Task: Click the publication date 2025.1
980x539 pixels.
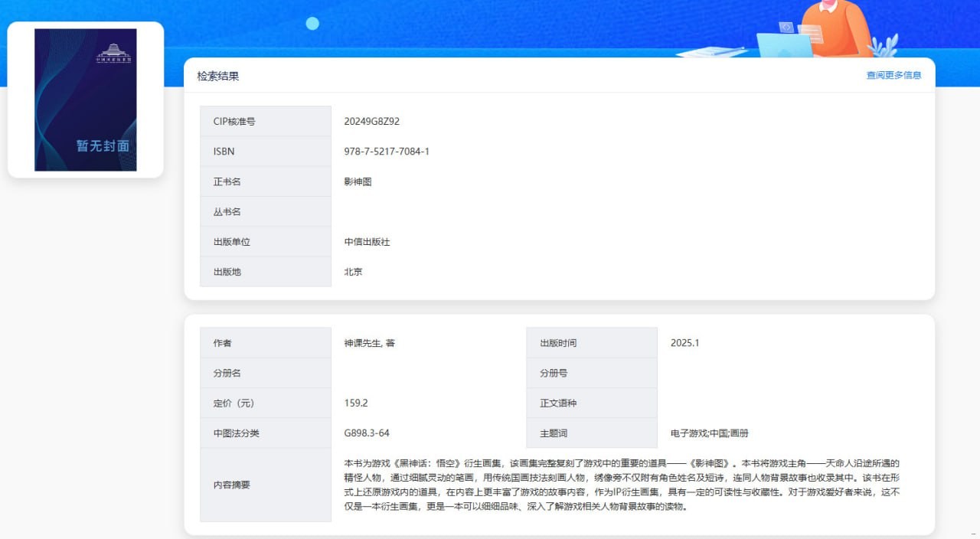Action: coord(684,343)
